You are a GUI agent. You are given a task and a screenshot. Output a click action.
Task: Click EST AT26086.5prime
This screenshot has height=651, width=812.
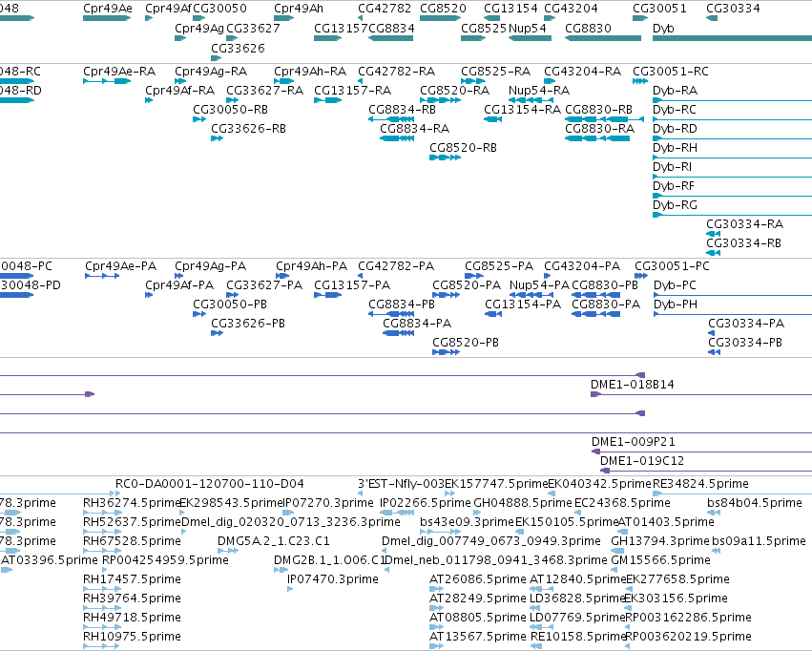(436, 589)
